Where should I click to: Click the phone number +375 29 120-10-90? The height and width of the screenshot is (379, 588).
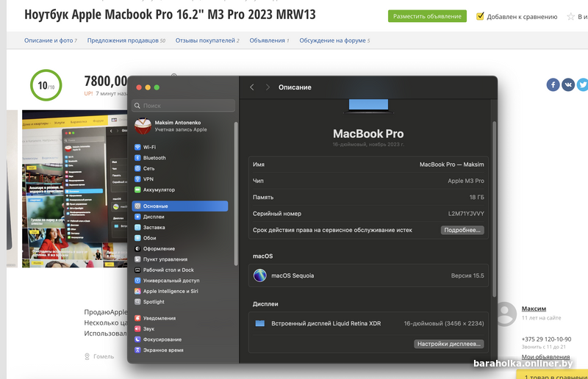pyautogui.click(x=546, y=339)
